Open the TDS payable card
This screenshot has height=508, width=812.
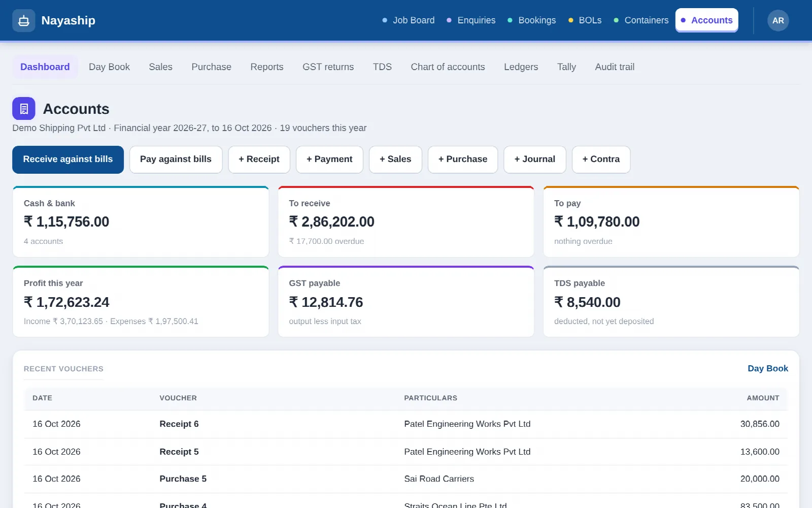[671, 302]
